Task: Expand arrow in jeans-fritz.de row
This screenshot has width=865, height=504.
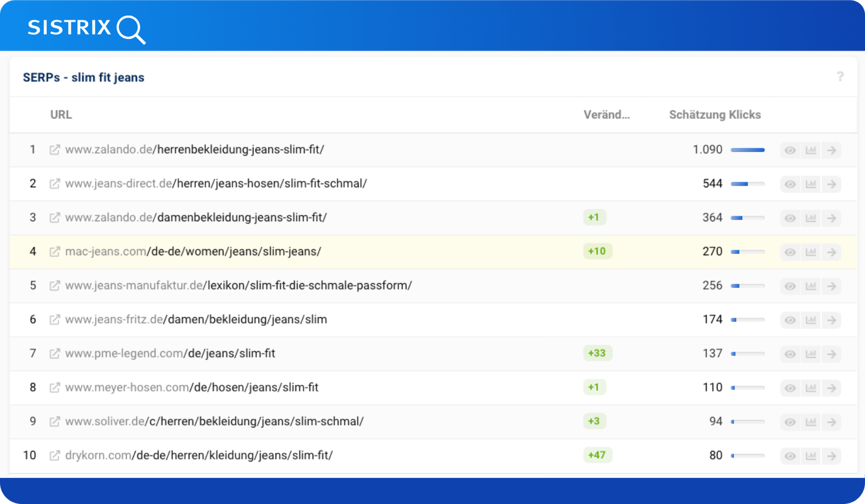Action: 831,320
